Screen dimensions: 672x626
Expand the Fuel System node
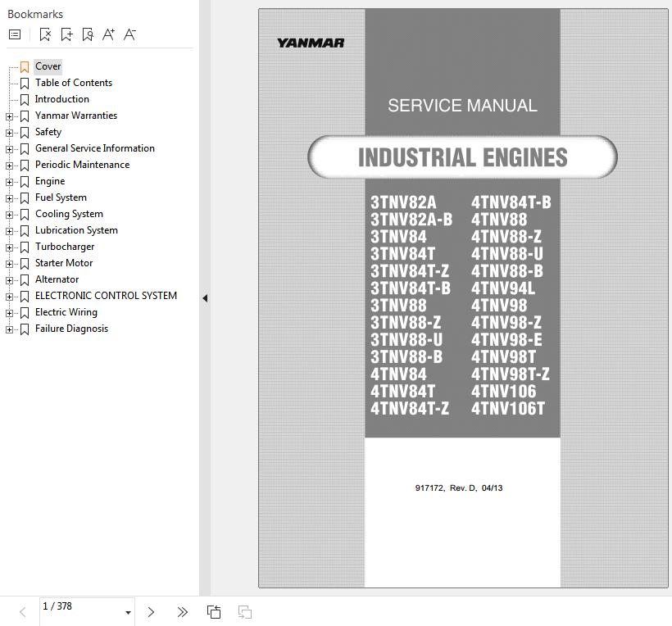pos(9,198)
